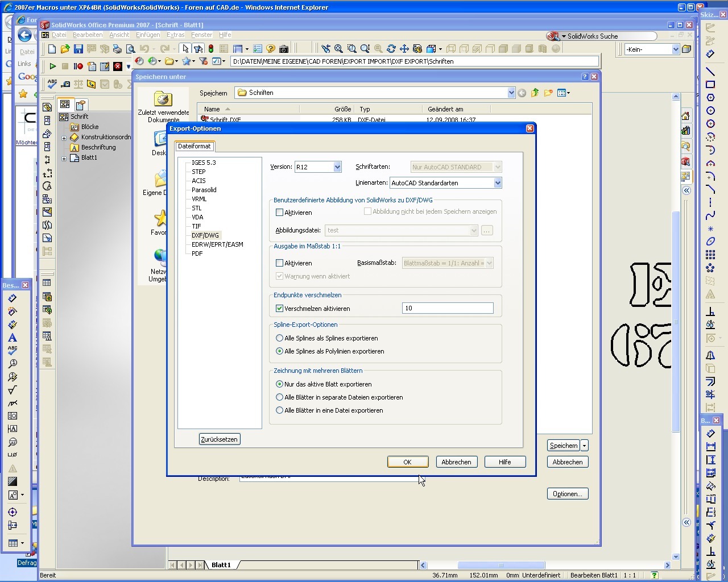Click the Print icon in SolidWorks toolbar
728x582 pixels.
point(117,49)
